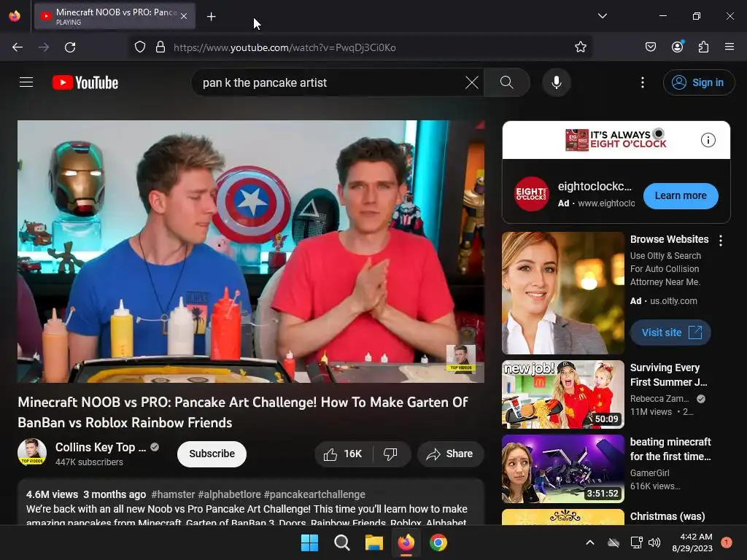Click the Eight O'Clock ad logo

[x=531, y=194]
